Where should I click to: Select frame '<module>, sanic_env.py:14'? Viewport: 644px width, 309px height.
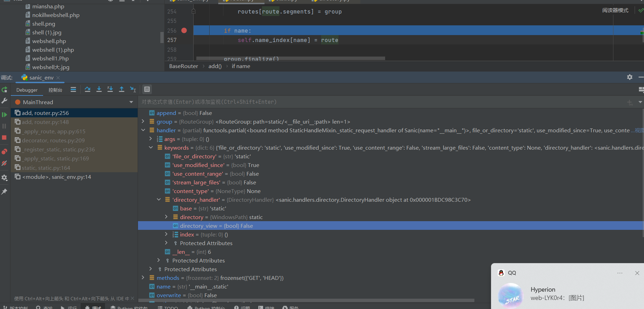[74, 177]
